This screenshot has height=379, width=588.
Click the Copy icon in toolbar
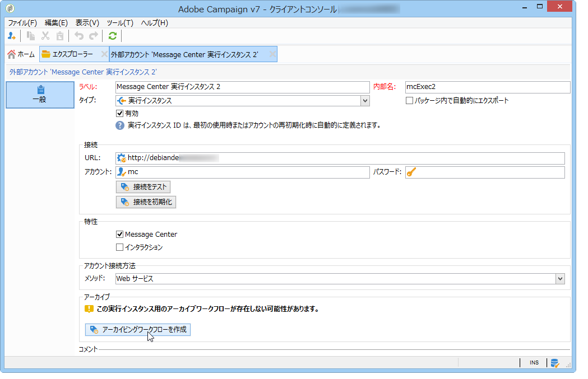click(x=31, y=36)
